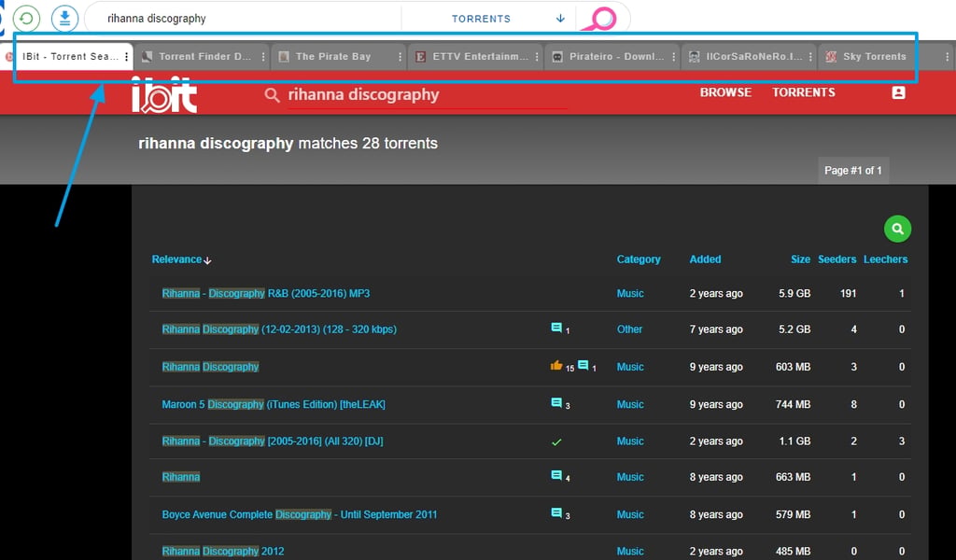Open the ETTV tab options menu
The image size is (956, 560).
(537, 57)
